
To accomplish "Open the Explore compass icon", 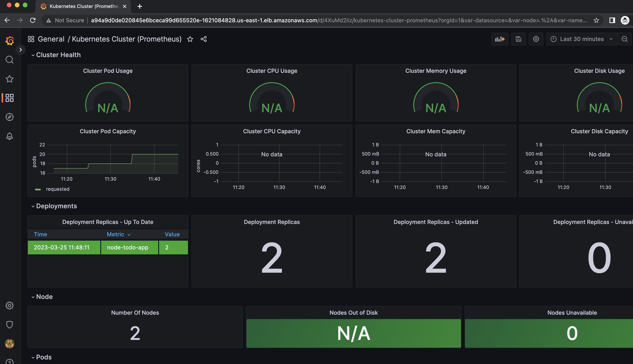I will [x=10, y=117].
